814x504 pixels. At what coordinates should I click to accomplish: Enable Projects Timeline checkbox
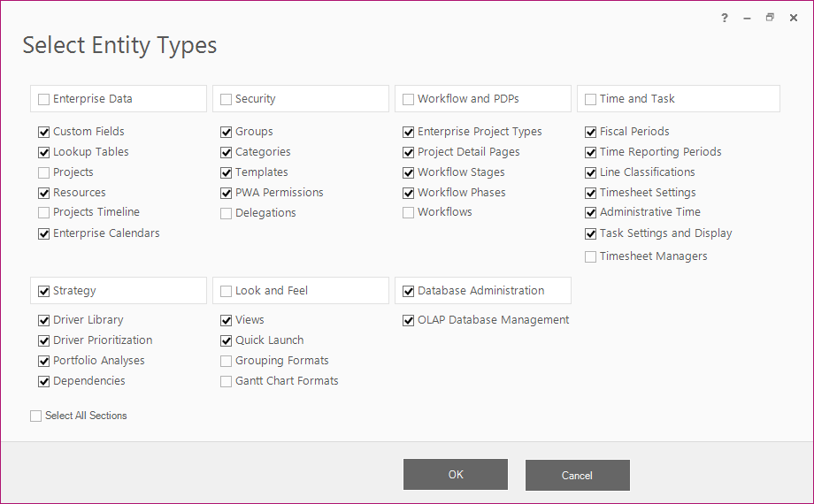coord(44,212)
